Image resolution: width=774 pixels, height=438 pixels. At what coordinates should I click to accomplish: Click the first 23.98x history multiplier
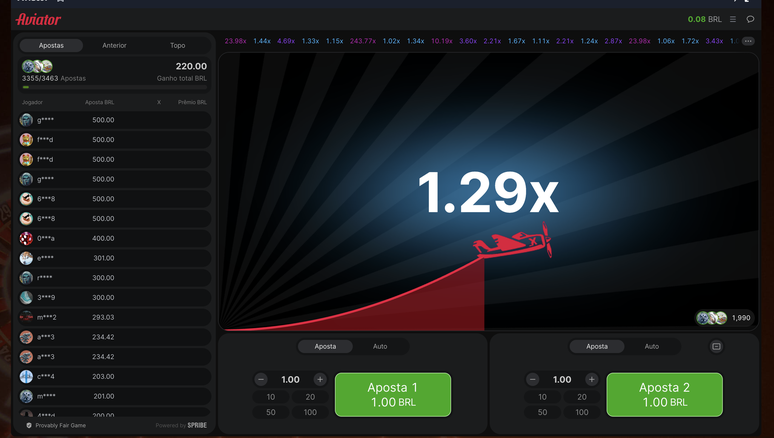point(235,41)
